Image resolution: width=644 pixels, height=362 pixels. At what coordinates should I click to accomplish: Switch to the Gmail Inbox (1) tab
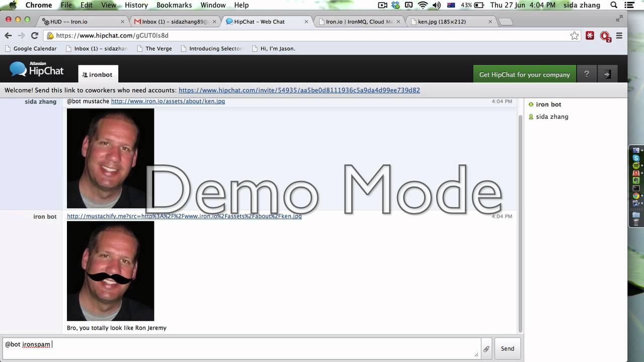175,22
